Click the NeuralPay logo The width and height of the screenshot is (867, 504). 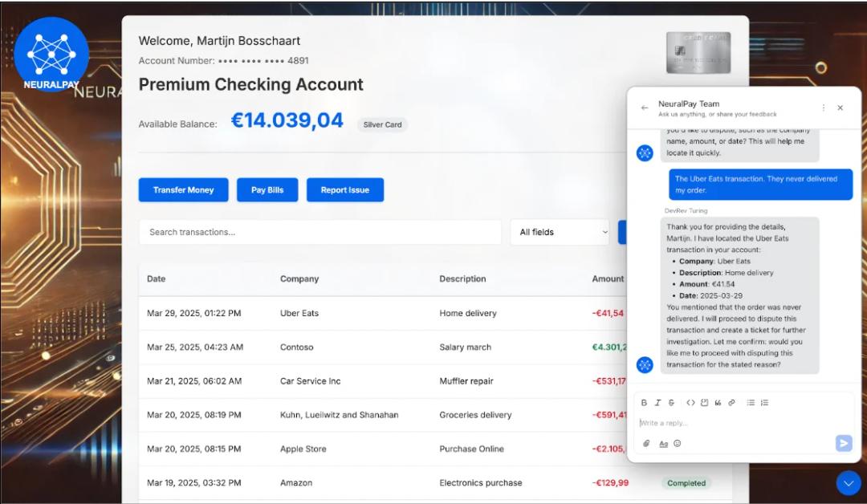pos(51,55)
